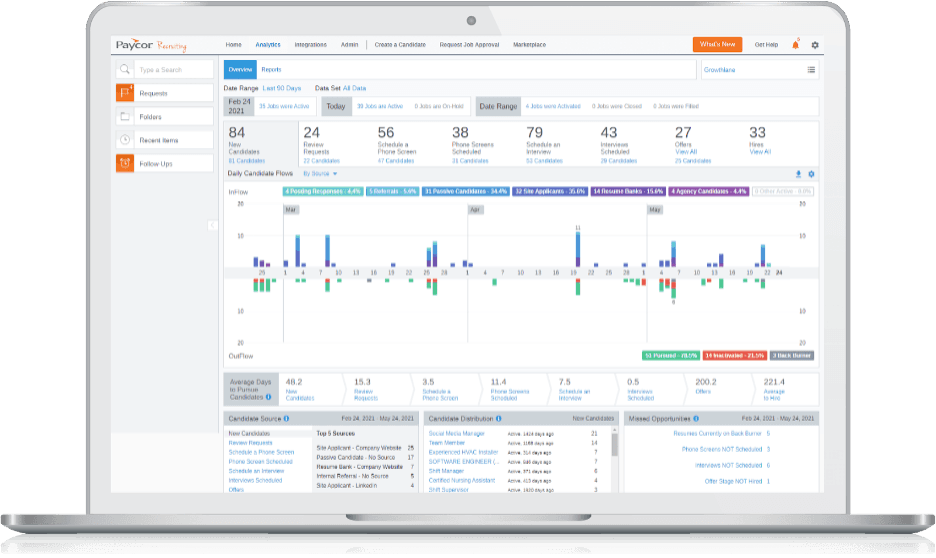Toggle the Pursued outflow legend series
The image size is (936, 558).
click(670, 355)
